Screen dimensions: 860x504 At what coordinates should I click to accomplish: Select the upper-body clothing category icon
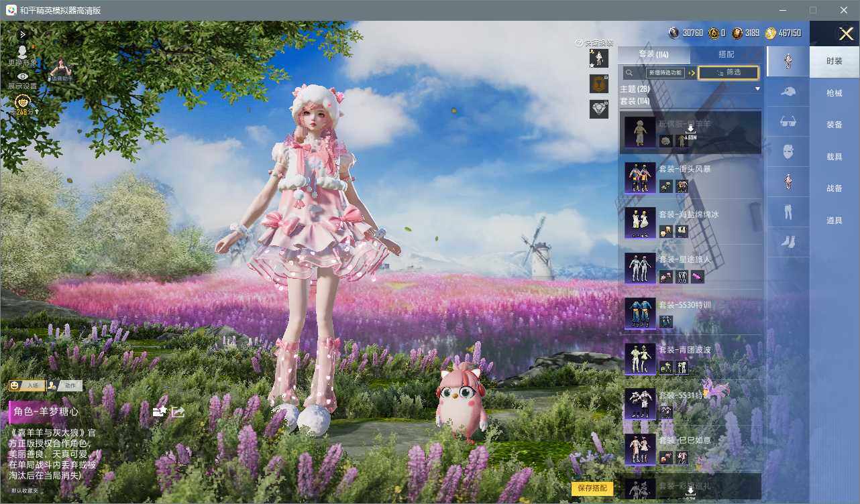coord(788,182)
